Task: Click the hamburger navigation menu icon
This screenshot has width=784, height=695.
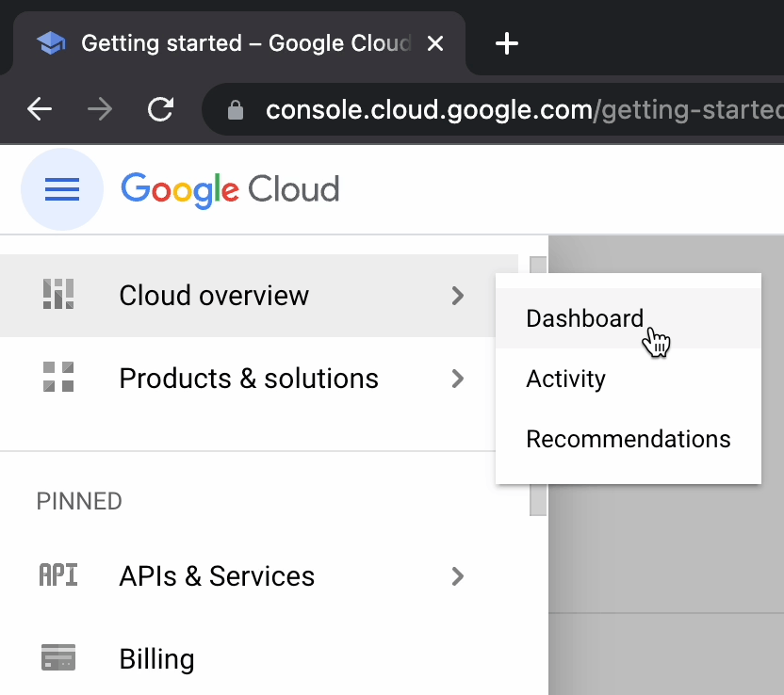Action: click(62, 190)
